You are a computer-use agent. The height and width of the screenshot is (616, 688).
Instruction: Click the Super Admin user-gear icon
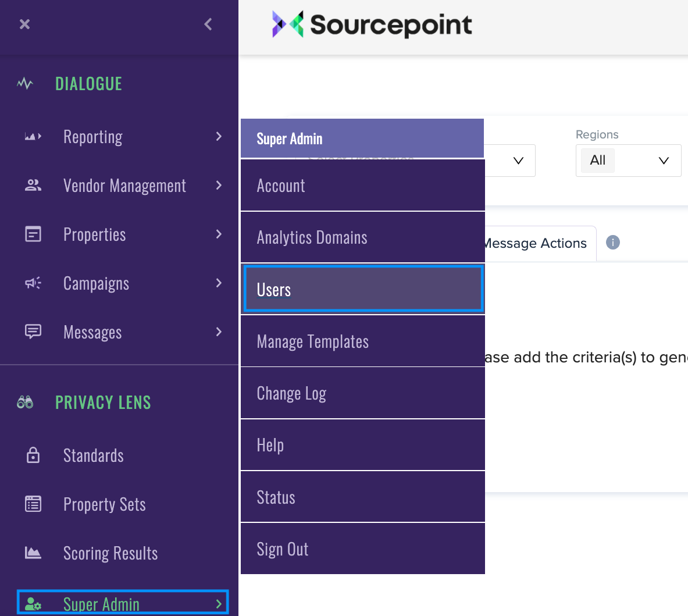point(33,604)
